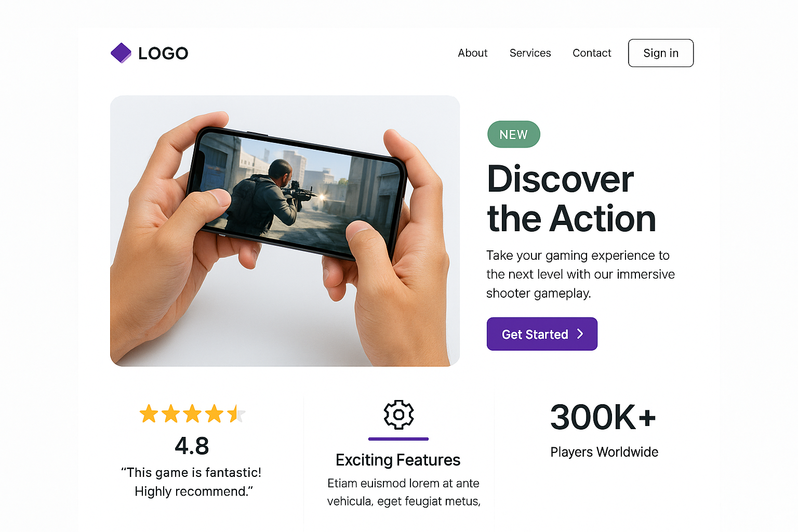Screen dimensions: 798x532
Task: Click the half-filled fifth rating star
Action: point(236,414)
